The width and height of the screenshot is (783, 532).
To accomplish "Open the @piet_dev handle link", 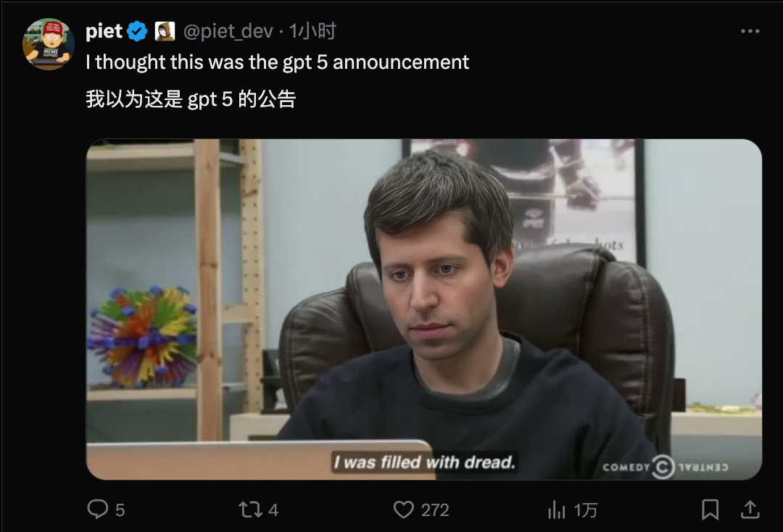I will click(x=228, y=31).
